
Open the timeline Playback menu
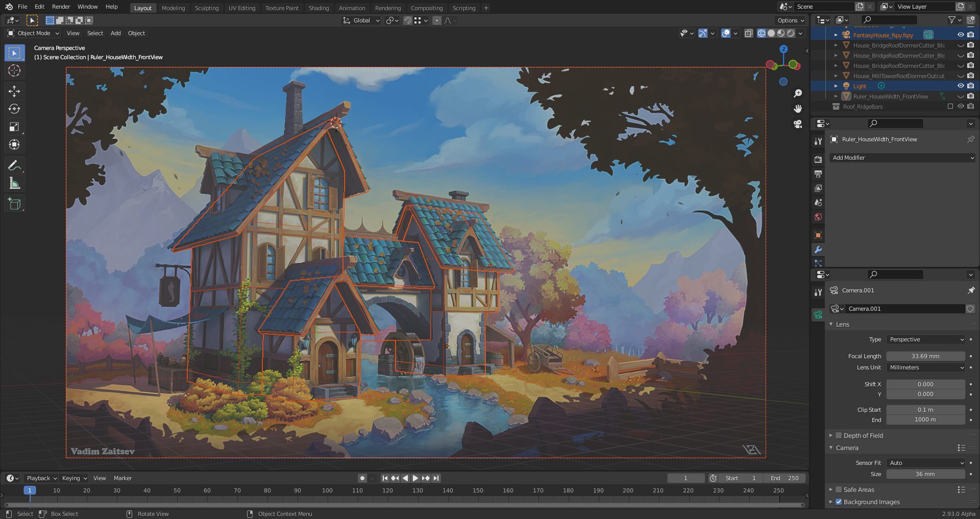pyautogui.click(x=41, y=478)
